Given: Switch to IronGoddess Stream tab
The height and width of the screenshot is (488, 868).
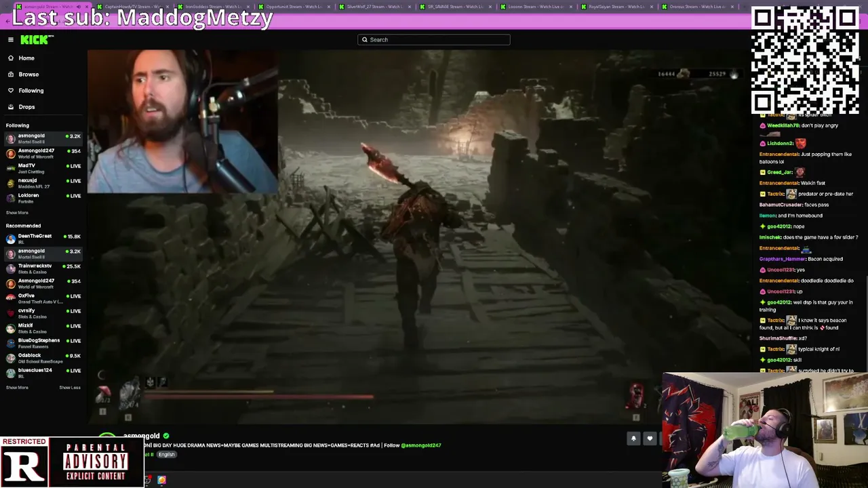Looking at the screenshot, I should pyautogui.click(x=214, y=7).
